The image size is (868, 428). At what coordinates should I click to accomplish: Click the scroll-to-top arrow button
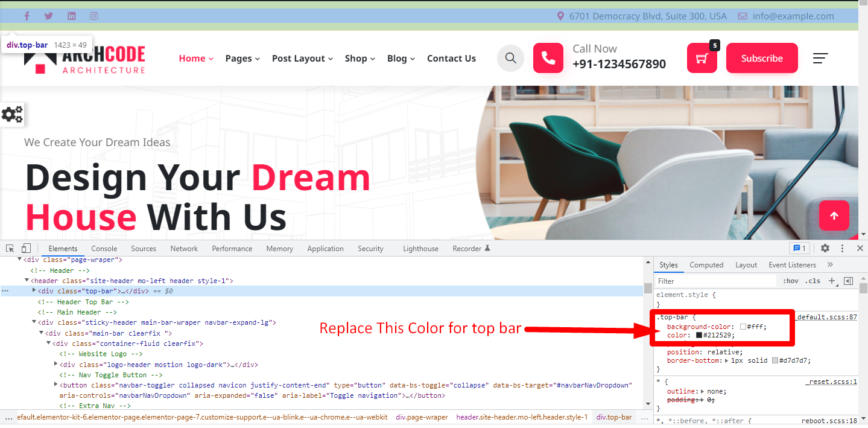tap(834, 216)
